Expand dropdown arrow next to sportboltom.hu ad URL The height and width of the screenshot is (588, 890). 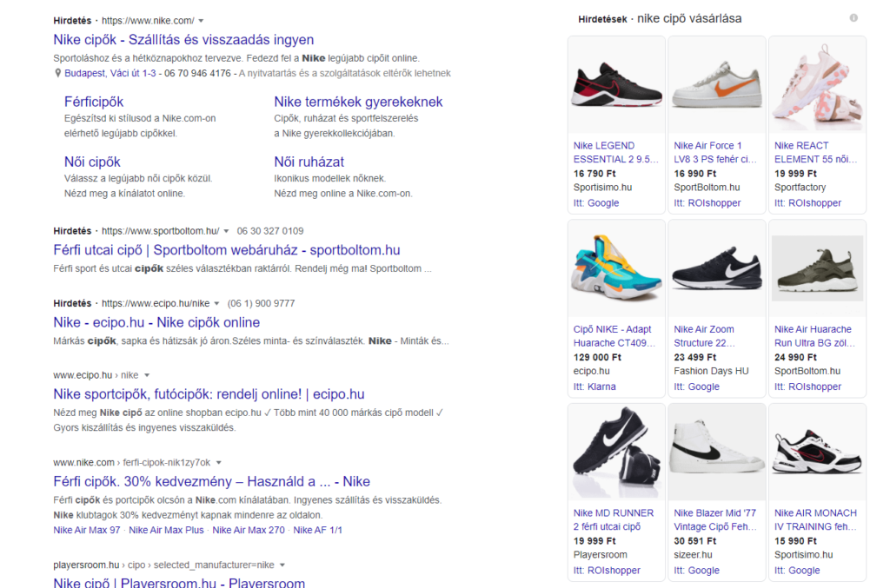click(x=226, y=231)
